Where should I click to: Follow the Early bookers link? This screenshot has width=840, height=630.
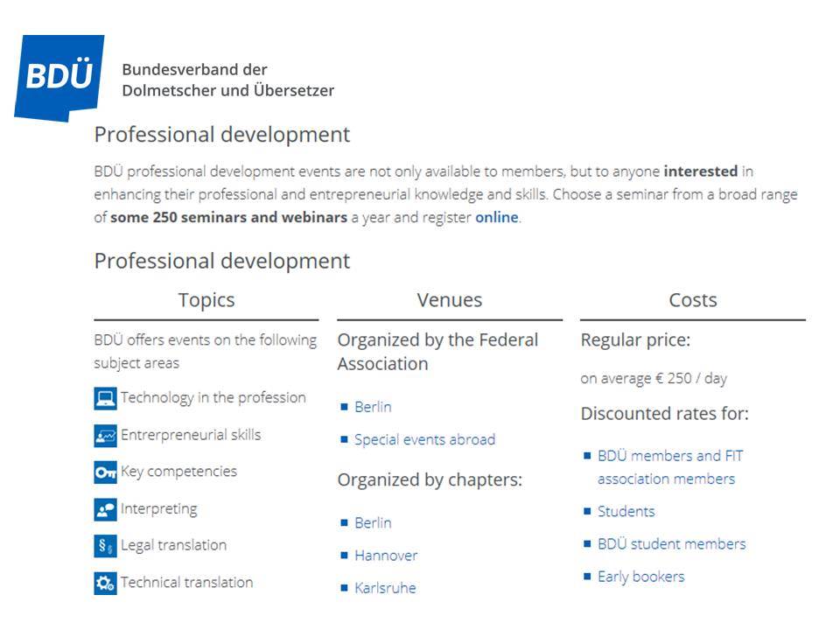641,577
